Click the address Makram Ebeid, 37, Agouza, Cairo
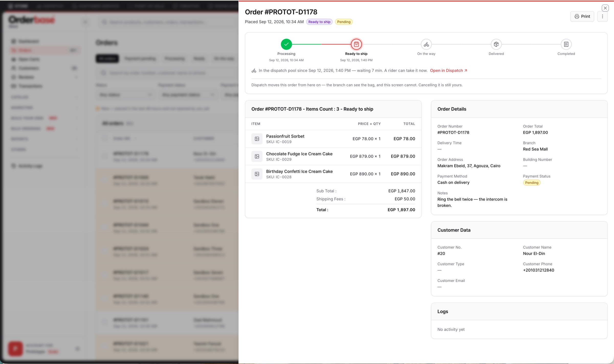 469,166
